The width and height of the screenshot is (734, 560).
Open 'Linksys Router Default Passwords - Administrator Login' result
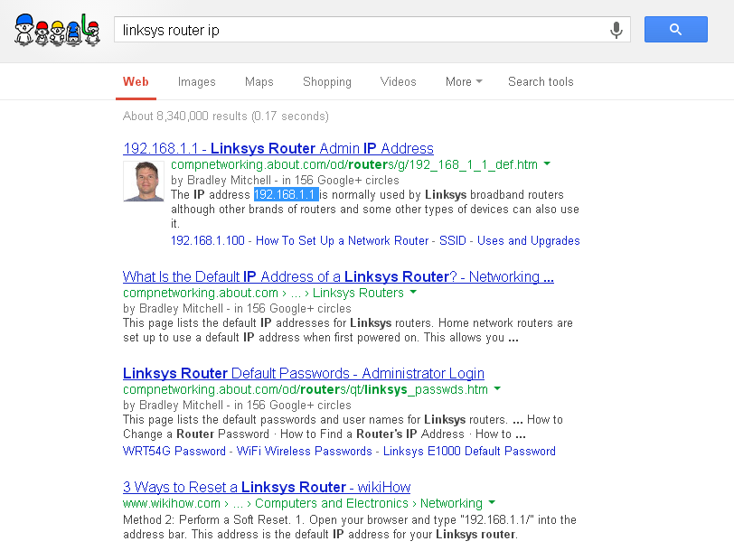point(304,373)
